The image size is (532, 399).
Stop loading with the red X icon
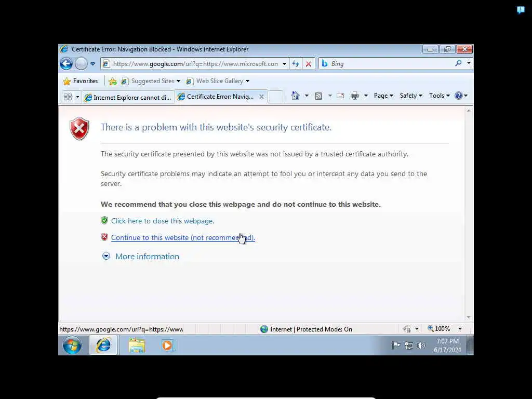(x=309, y=64)
